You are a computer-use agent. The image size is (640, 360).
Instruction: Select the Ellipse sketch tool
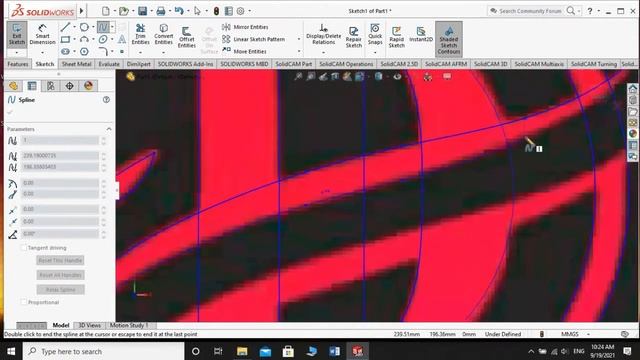click(x=103, y=40)
